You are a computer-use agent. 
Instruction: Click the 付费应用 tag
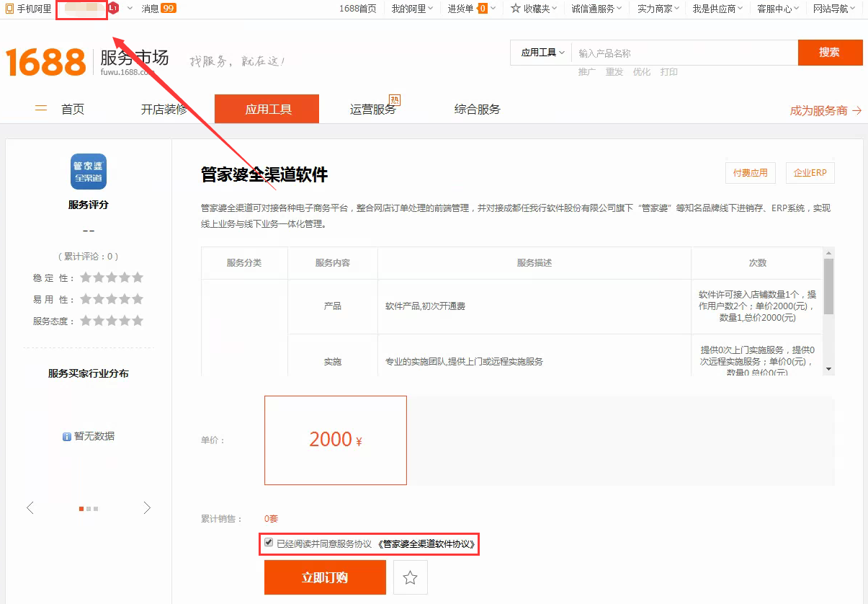tap(751, 173)
